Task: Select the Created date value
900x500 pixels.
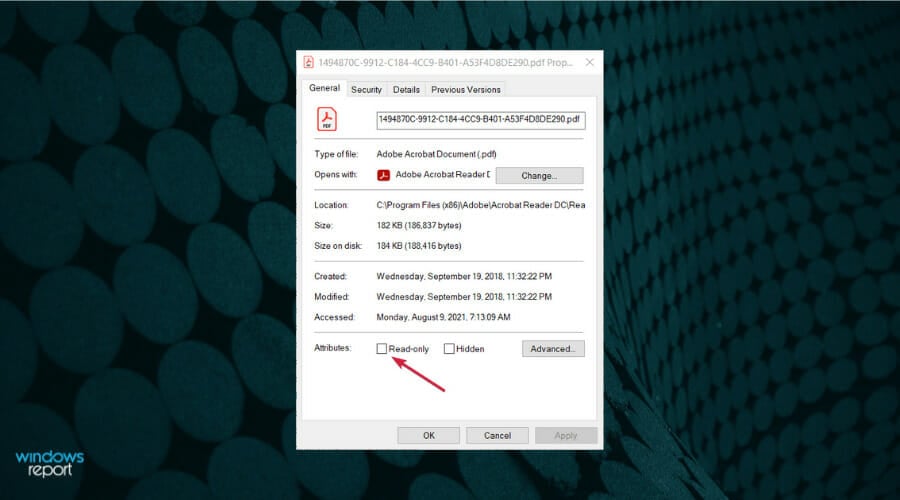Action: click(x=464, y=276)
